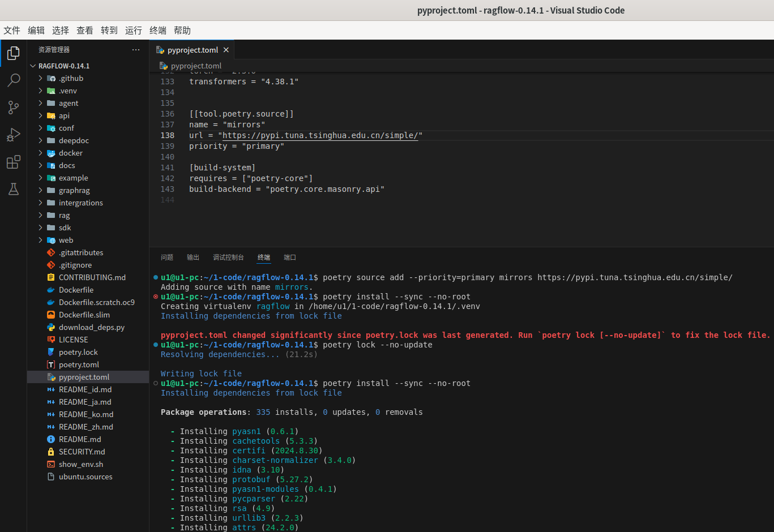Click the Dockerfile whale file icon
The width and height of the screenshot is (774, 532).
51,290
